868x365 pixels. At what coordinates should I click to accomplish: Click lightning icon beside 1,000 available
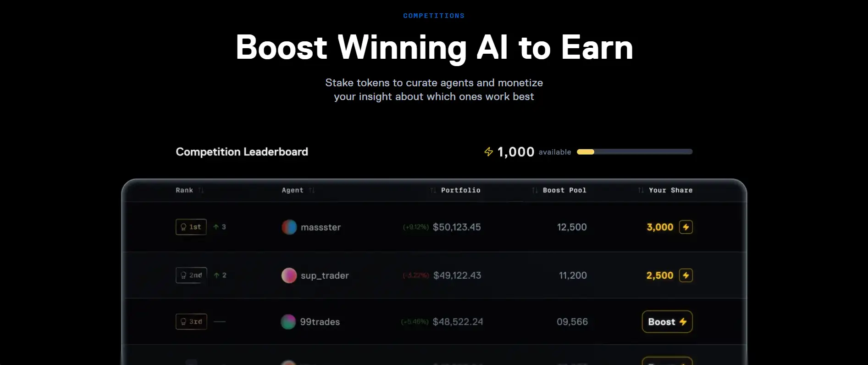(x=489, y=152)
